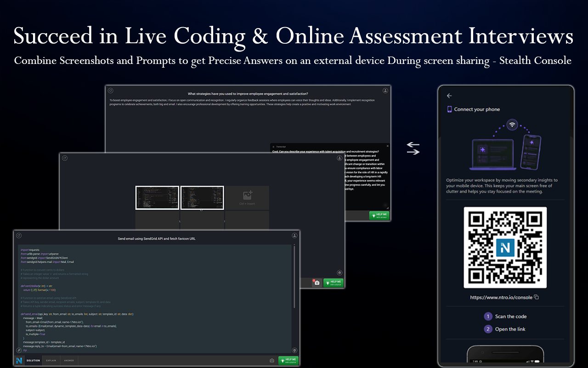
Task: Open the https://www.ntro.io/console link
Action: (501, 297)
